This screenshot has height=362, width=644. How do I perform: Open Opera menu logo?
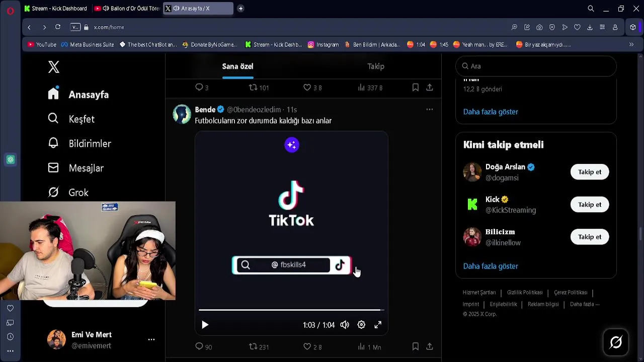pos(11,10)
